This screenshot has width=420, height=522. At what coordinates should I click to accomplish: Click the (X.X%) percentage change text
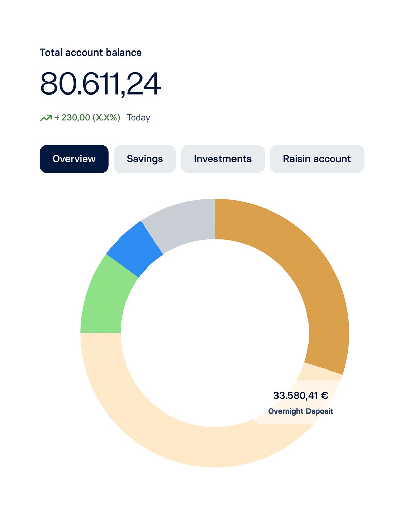106,118
